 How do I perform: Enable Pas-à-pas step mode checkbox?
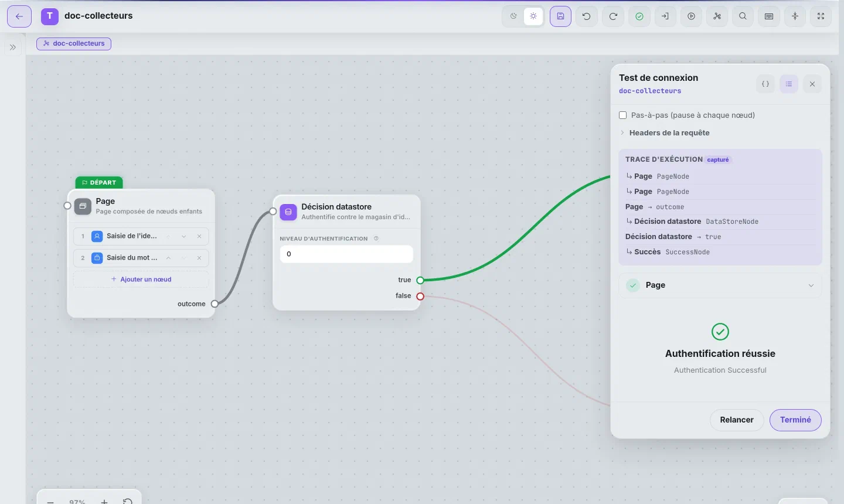623,115
